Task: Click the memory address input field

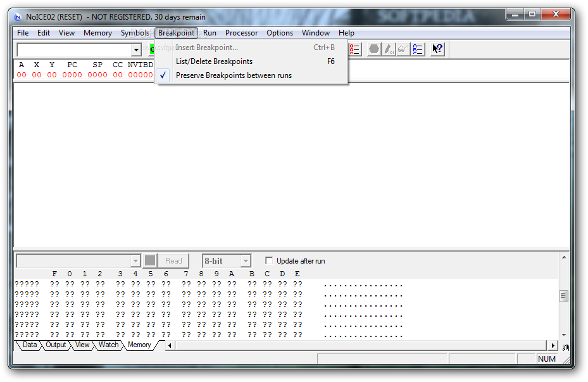Action: click(74, 261)
